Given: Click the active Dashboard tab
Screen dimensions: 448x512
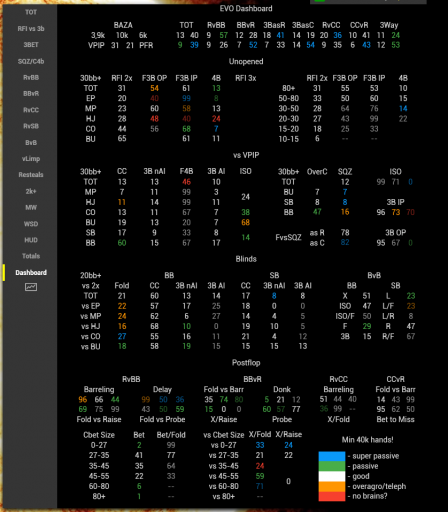Looking at the screenshot, I should coord(31,272).
